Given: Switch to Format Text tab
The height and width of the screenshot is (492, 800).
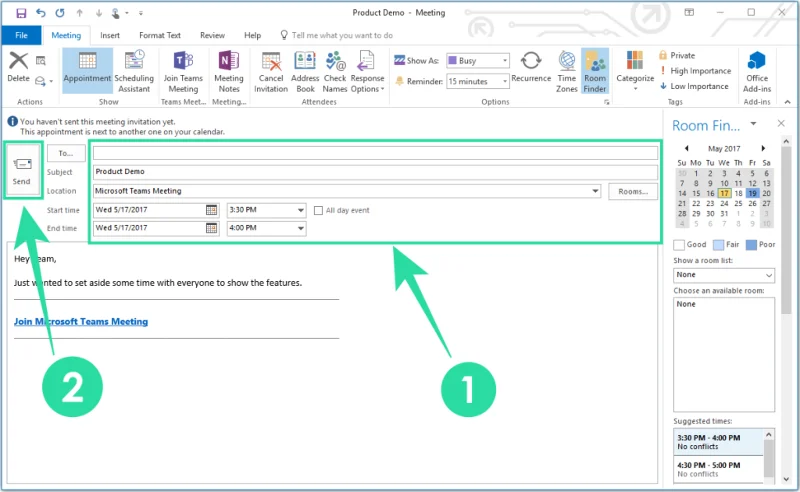Looking at the screenshot, I should tap(160, 35).
